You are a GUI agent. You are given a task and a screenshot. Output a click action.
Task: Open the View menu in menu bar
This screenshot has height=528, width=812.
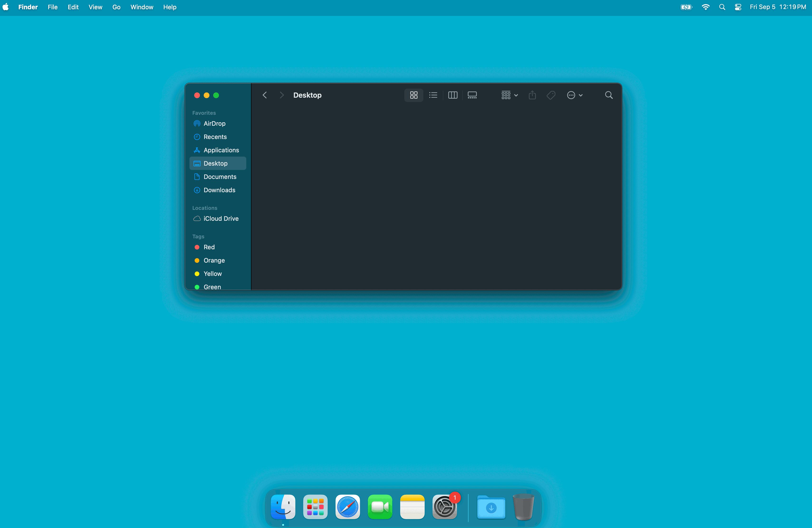[95, 7]
